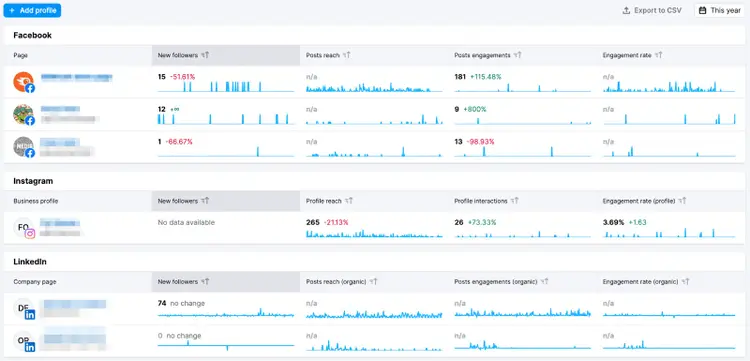Click the Instagram section heading
Screen dimensions: 750x361
(x=33, y=181)
